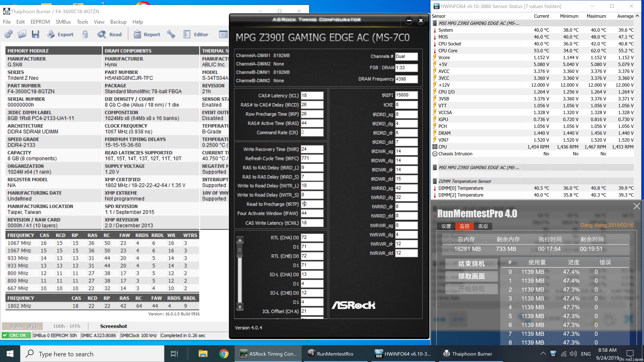Viewport: 644px width, 362px height.
Task: Click the tWRRD_sg field showing 42
Action: 406,188
